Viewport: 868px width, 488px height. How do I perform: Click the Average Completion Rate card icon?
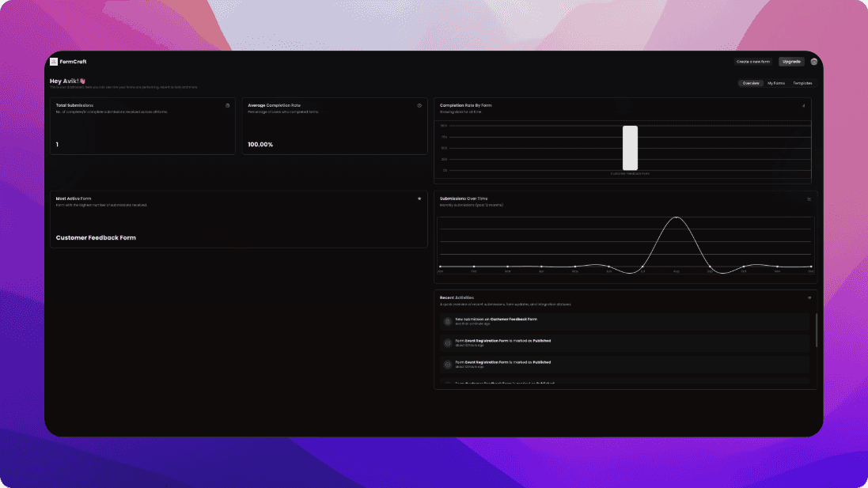[x=419, y=105]
